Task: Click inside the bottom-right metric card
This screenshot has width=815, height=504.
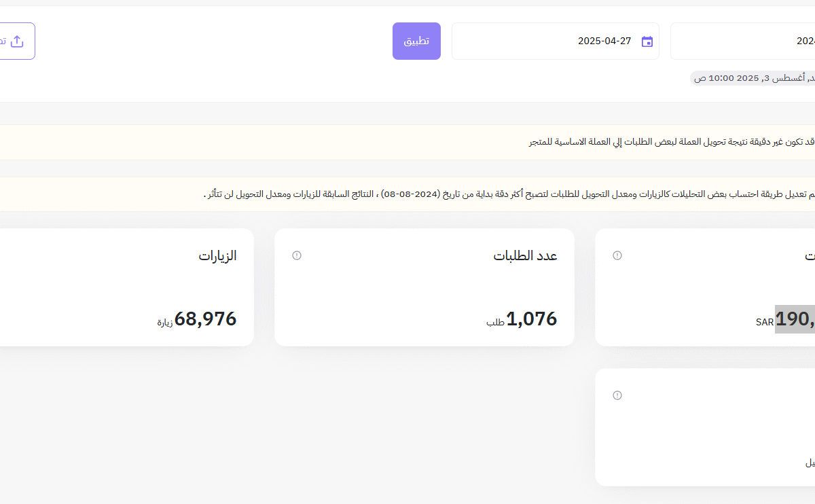Action: coord(706,427)
